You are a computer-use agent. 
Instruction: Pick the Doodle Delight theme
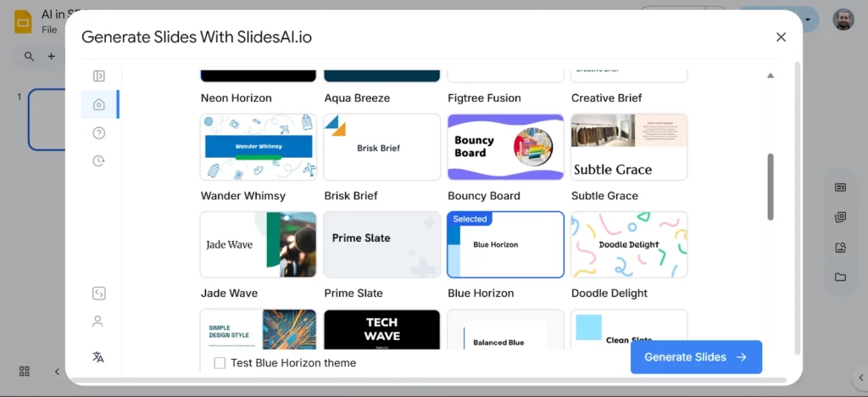[x=629, y=244]
